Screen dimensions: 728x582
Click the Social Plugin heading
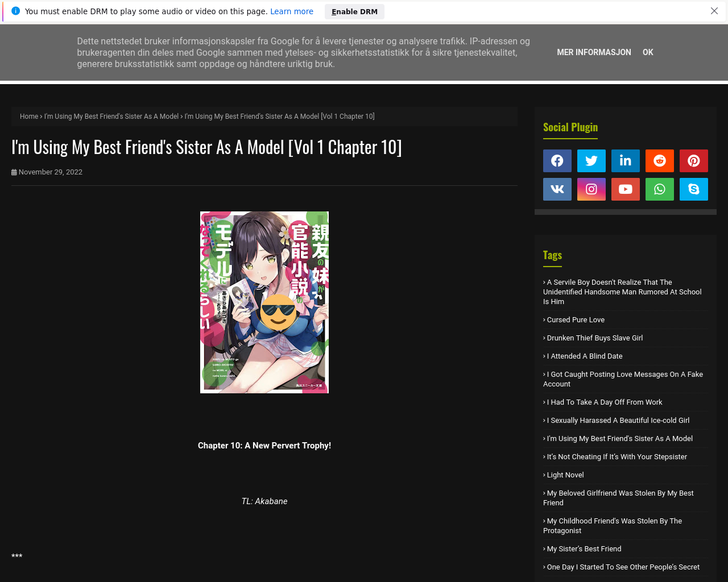click(570, 127)
